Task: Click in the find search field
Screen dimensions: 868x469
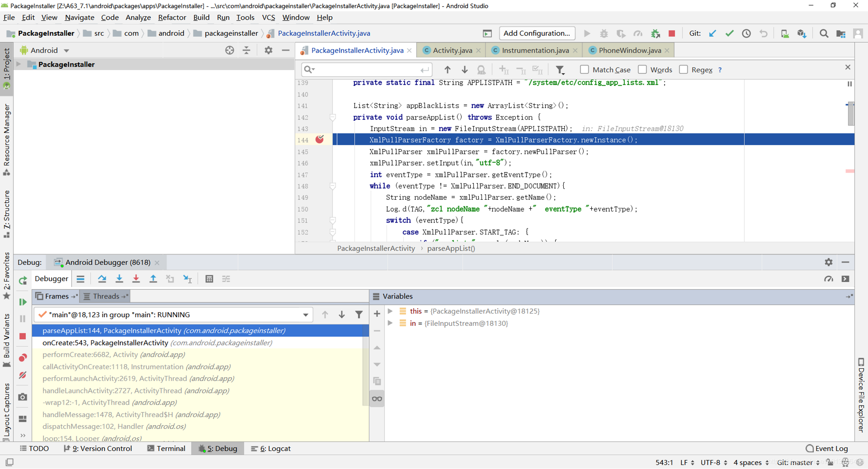Action: coord(366,70)
